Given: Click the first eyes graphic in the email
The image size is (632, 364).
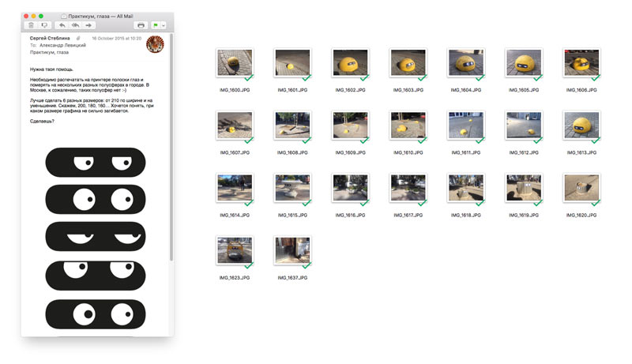Looking at the screenshot, I should tap(95, 163).
